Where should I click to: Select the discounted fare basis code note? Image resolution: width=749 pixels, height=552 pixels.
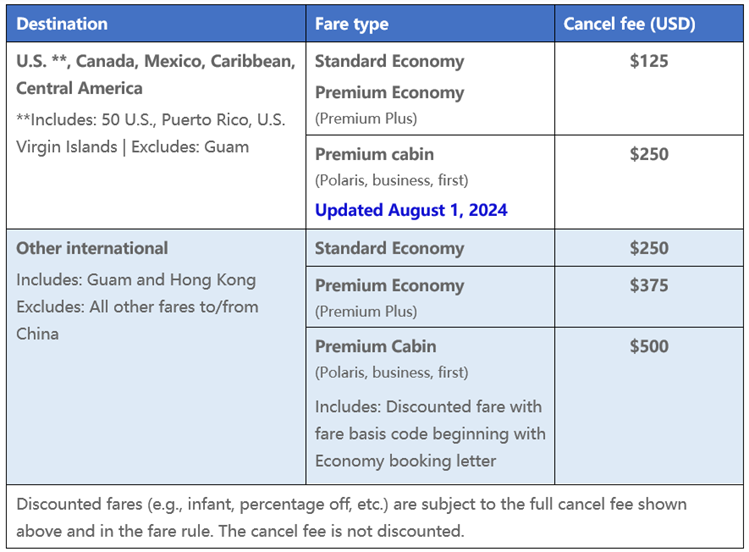(x=430, y=433)
